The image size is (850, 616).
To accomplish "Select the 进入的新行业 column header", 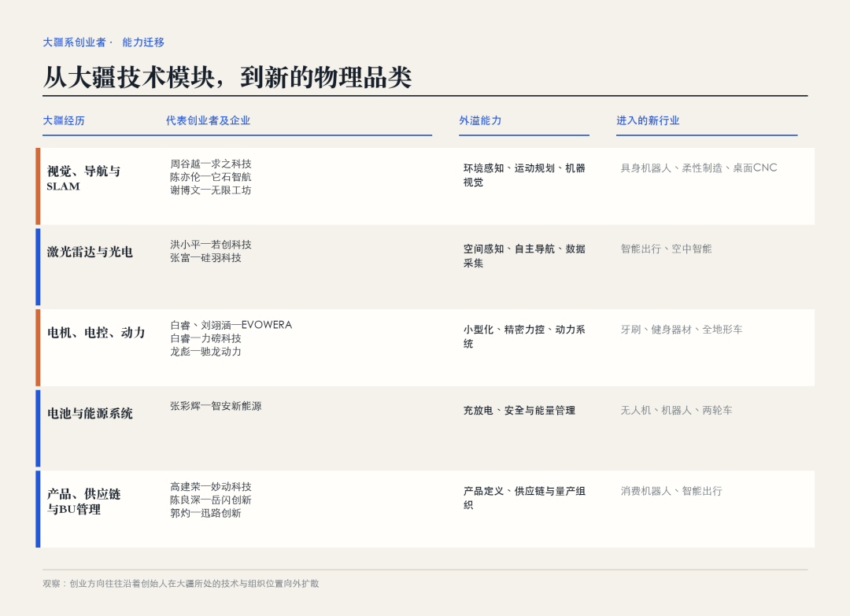I will pyautogui.click(x=648, y=120).
